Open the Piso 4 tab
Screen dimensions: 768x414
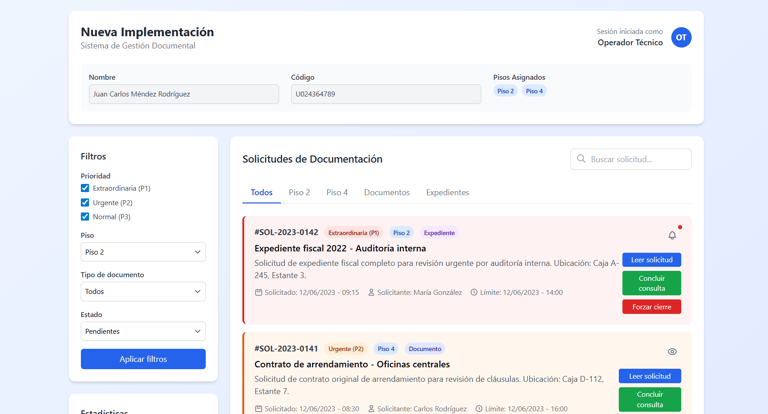pyautogui.click(x=337, y=193)
